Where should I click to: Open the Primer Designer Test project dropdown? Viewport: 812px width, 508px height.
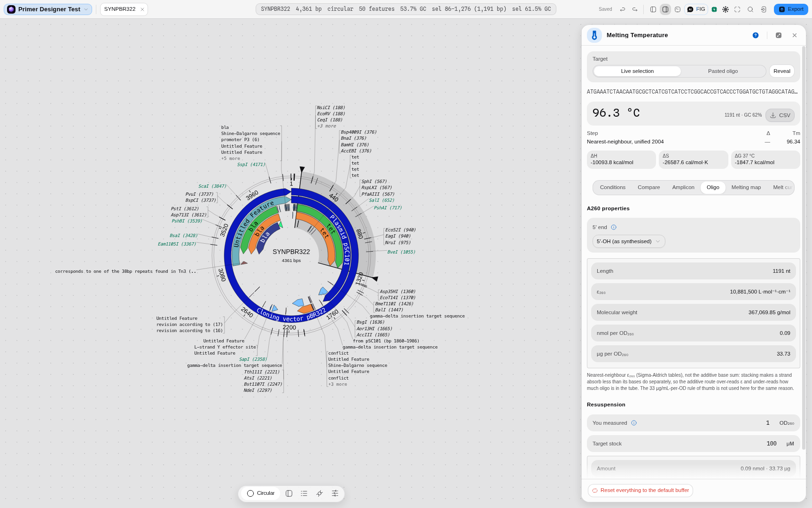(48, 9)
